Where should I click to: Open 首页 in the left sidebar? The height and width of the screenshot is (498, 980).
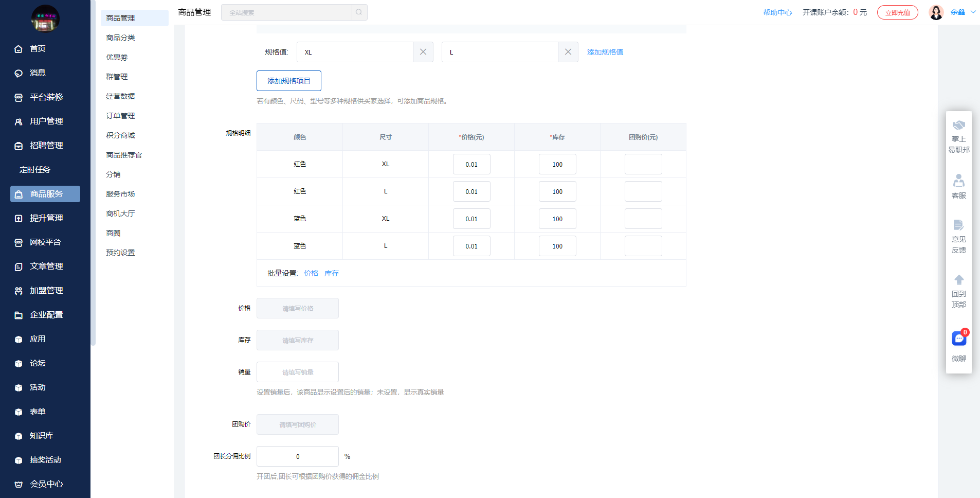(x=38, y=49)
